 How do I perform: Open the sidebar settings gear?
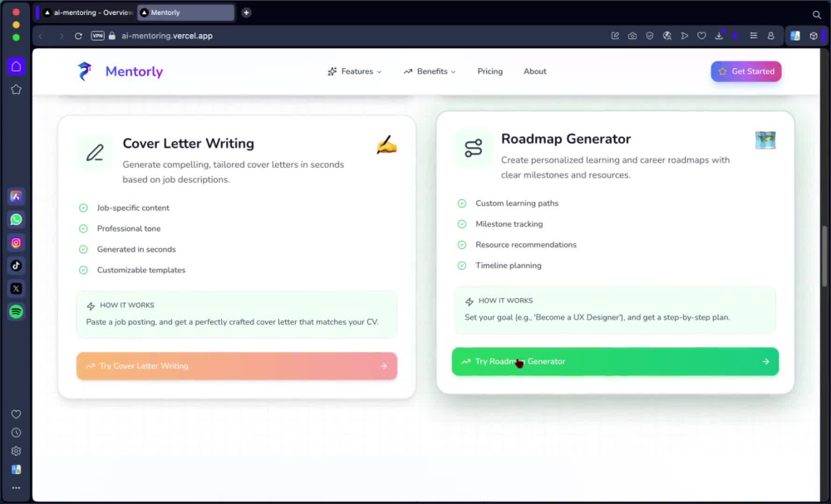[x=17, y=451]
